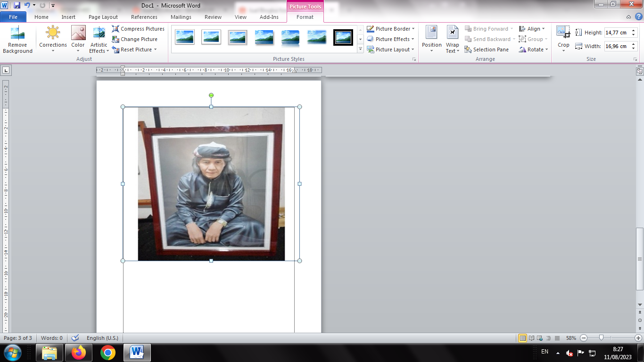Open Customize Quick Access Toolbar dropdown
Screen dimensions: 644x362
tap(53, 6)
